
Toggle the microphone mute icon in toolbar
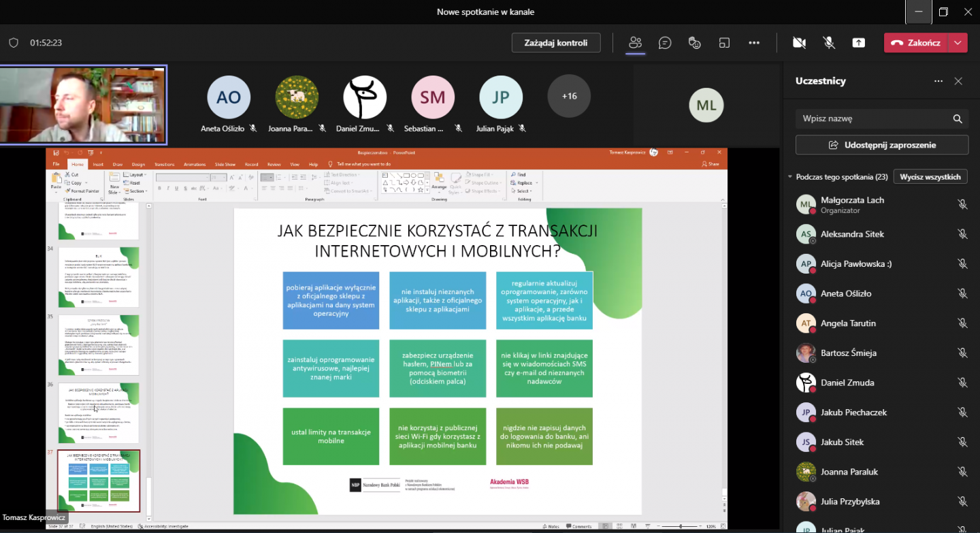(x=829, y=43)
